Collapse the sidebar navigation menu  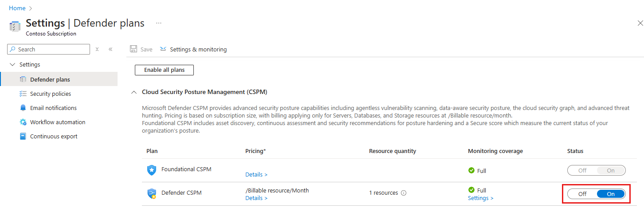click(x=110, y=49)
